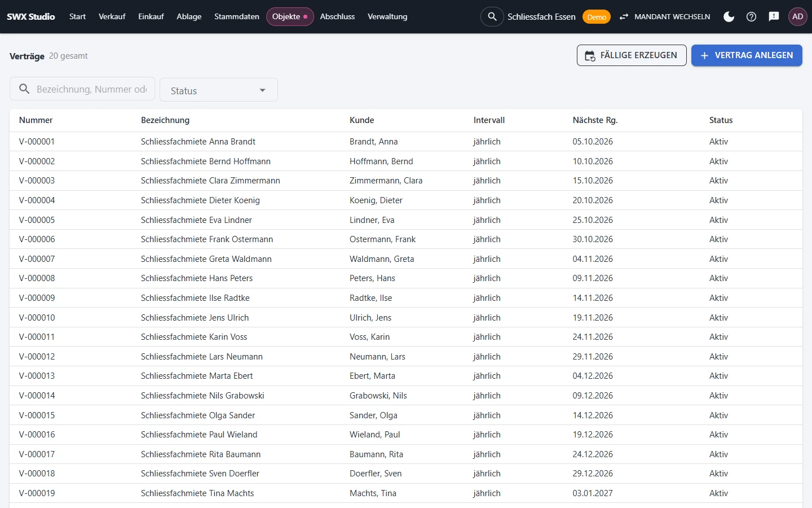Open the Verwaltung menu
812x508 pixels.
387,16
